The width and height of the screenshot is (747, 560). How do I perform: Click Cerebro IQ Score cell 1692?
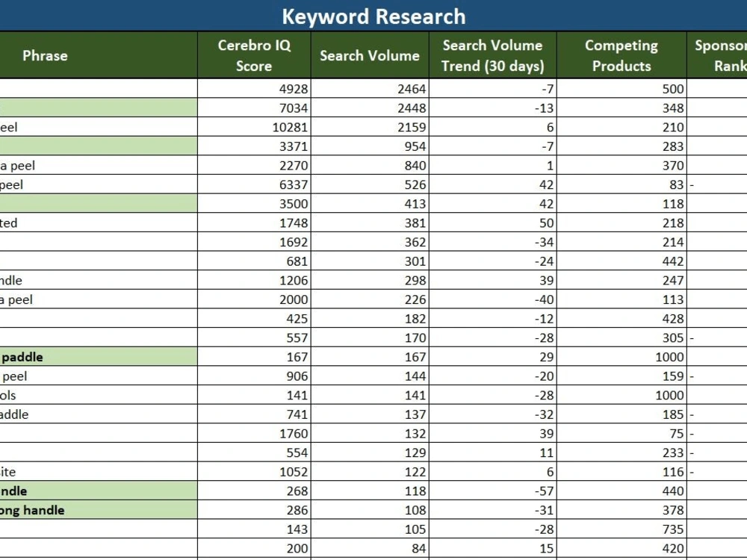254,242
